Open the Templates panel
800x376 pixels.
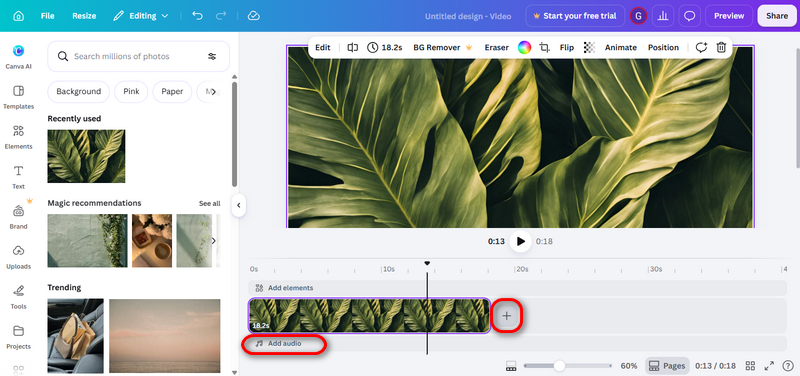(x=18, y=97)
